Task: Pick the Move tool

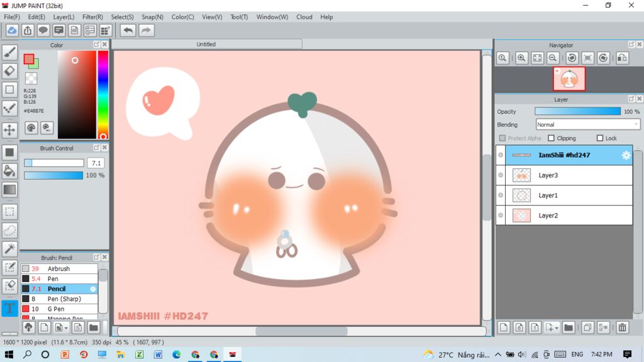Action: click(x=9, y=130)
